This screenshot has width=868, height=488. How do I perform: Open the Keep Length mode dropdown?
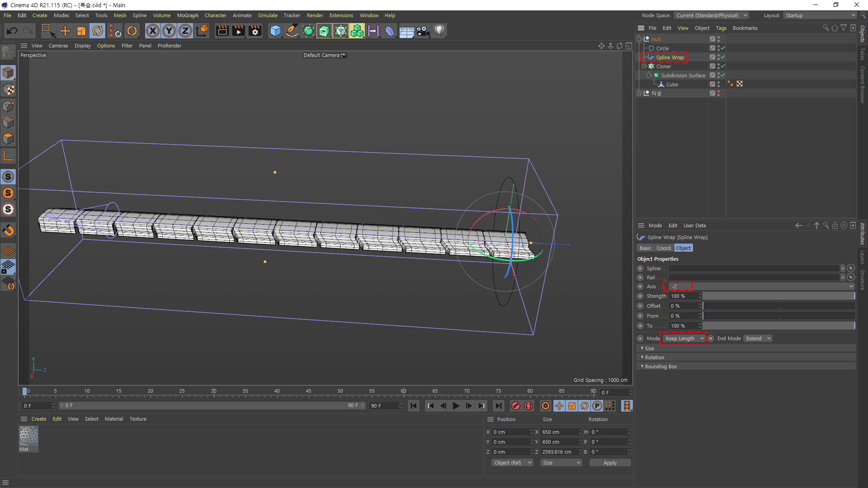point(684,338)
